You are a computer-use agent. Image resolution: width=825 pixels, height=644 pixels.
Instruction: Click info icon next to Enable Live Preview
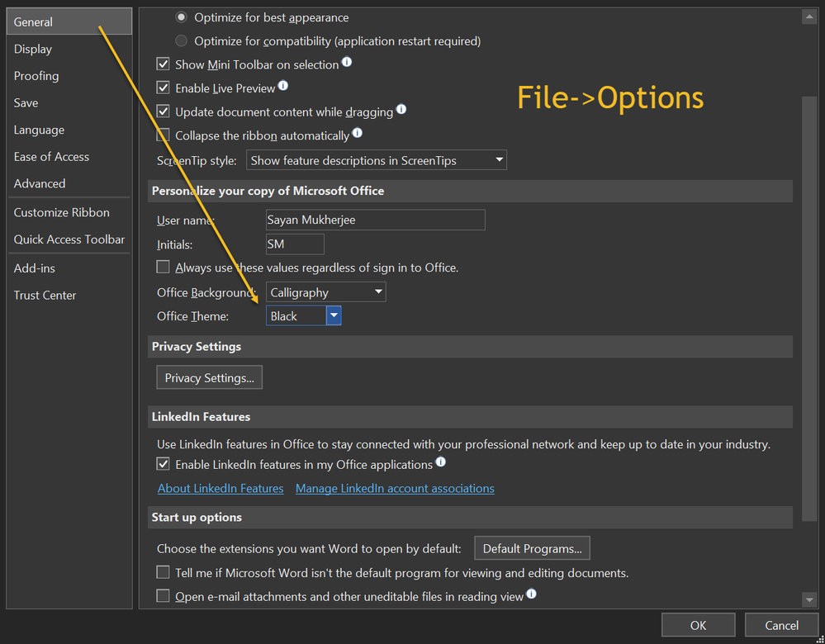283,85
